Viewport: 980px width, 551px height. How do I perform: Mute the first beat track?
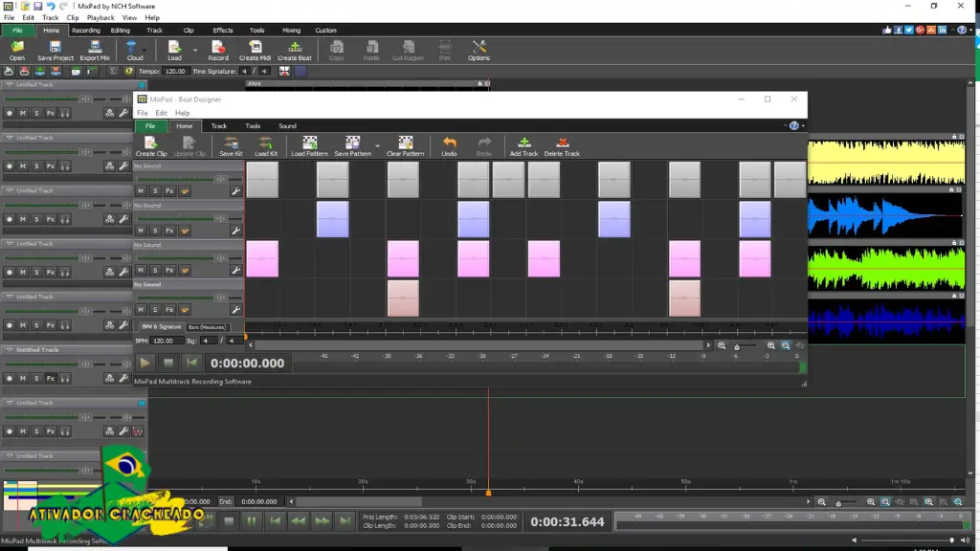141,191
